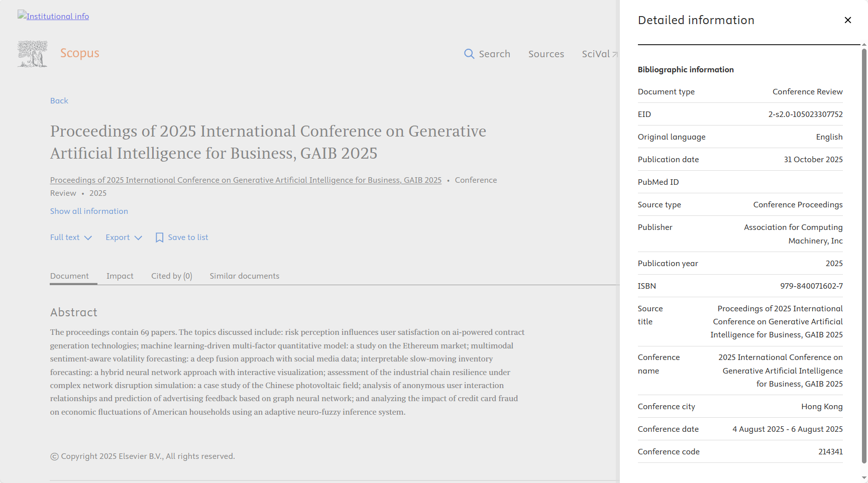Screen dimensions: 868x483
Task: Select the Similar documents tab
Action: coord(244,276)
